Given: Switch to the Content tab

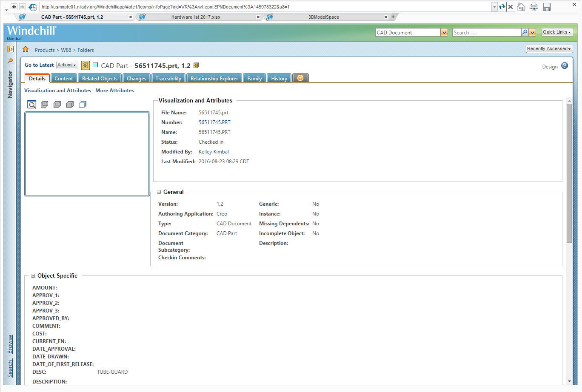Looking at the screenshot, I should pos(64,78).
